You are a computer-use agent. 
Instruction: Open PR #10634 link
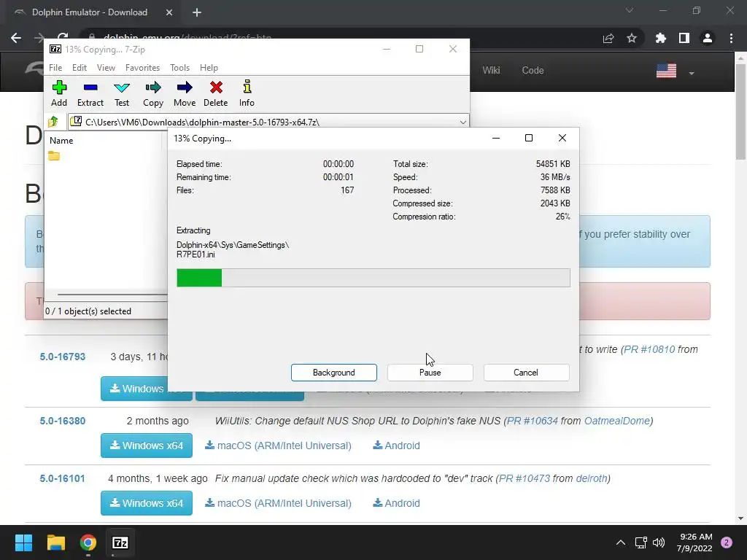(x=532, y=421)
